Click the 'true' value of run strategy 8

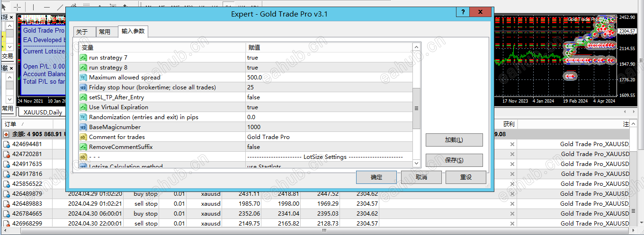point(252,68)
